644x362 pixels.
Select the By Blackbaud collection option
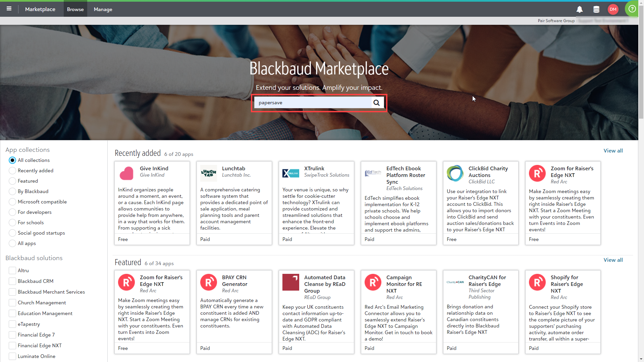(12, 191)
